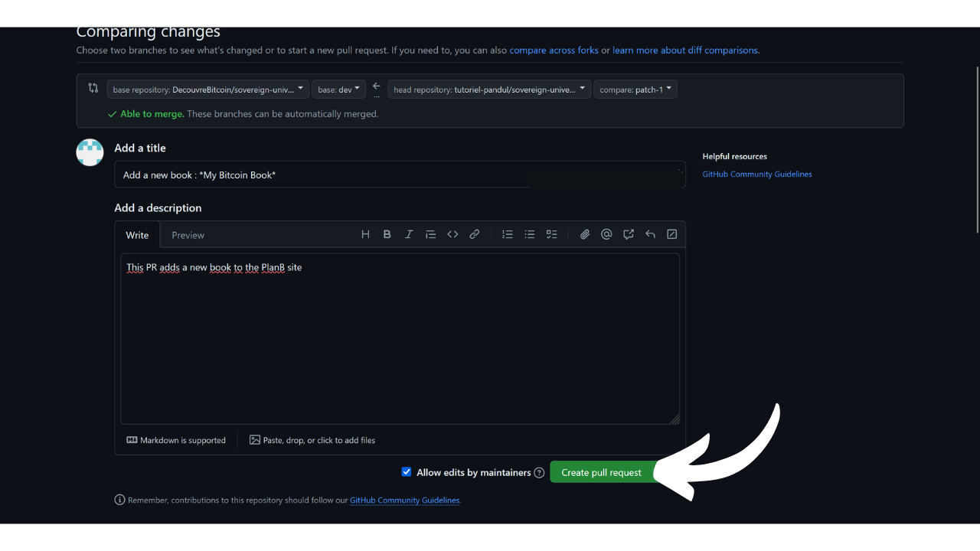
Task: Open saved replies with the reply-arrow icon
Action: point(650,234)
